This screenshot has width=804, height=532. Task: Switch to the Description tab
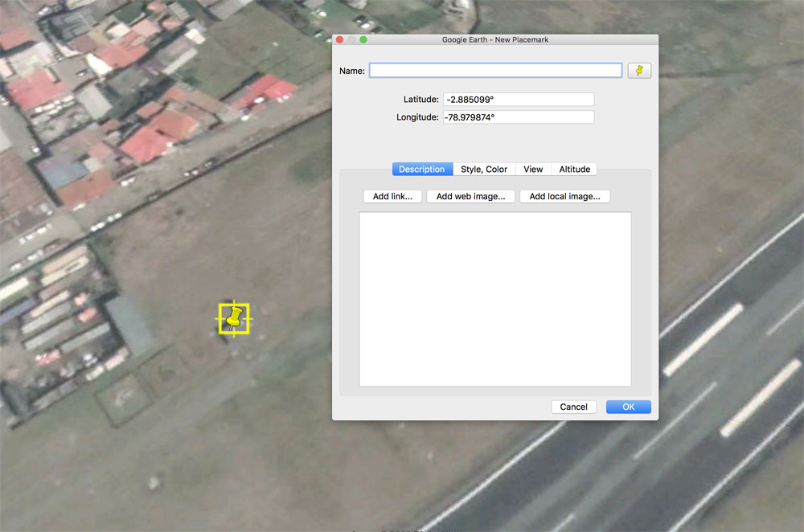point(422,169)
